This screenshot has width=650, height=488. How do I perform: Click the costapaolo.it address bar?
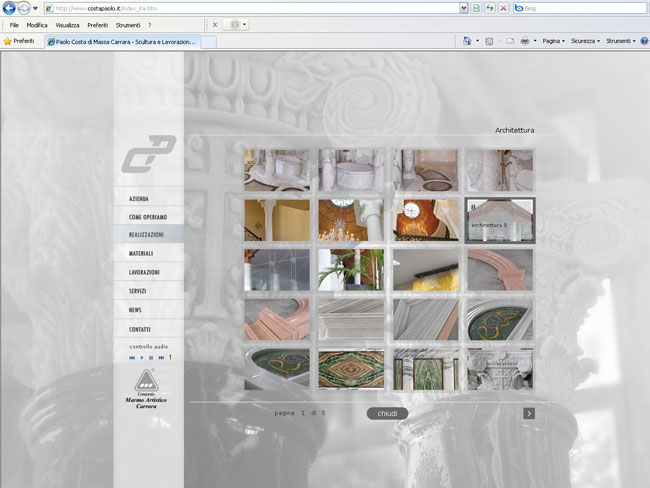[x=252, y=8]
